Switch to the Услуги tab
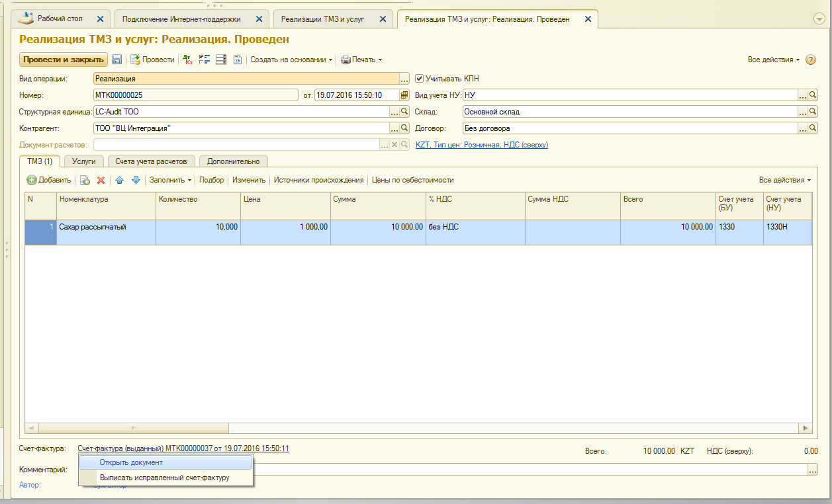This screenshot has width=832, height=504. (84, 161)
